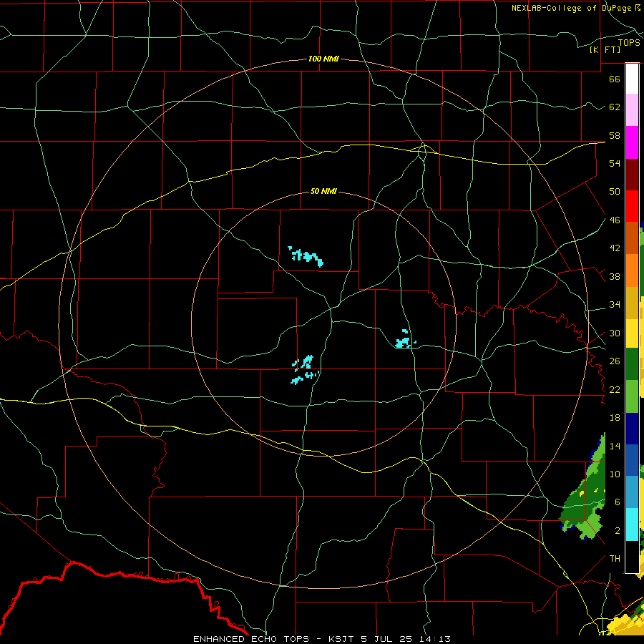Click the NEXLAB-College of DuPage credit text
The height and width of the screenshot is (644, 644).
pyautogui.click(x=575, y=8)
